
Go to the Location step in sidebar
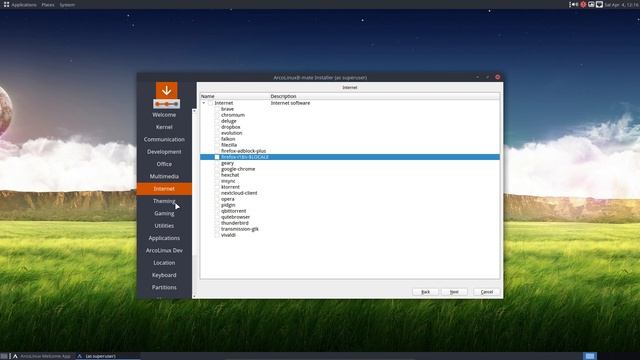pyautogui.click(x=164, y=263)
